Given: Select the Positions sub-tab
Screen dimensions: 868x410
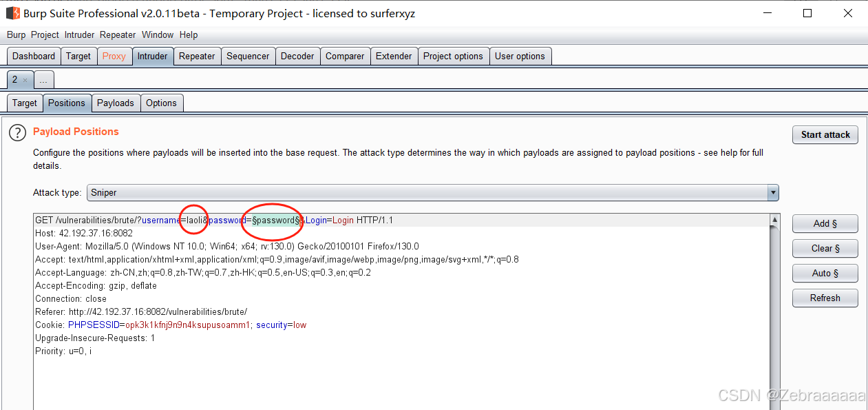Looking at the screenshot, I should [67, 103].
